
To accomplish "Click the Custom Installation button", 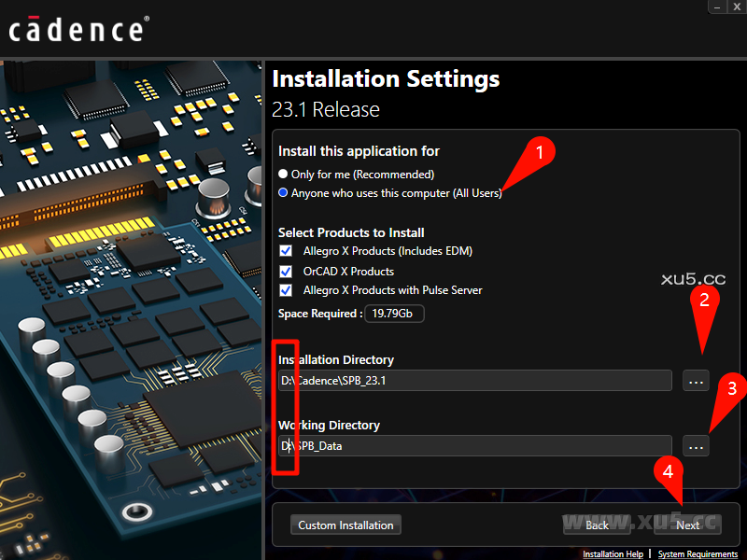I will click(x=345, y=525).
